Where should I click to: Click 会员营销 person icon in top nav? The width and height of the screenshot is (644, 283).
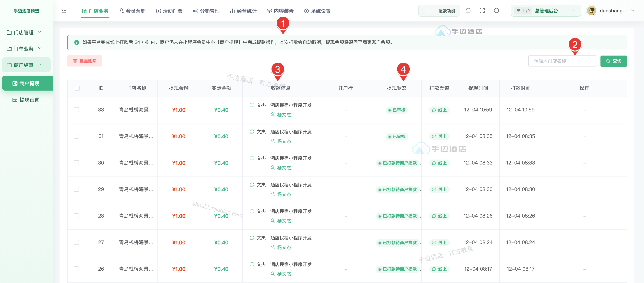[121, 11]
